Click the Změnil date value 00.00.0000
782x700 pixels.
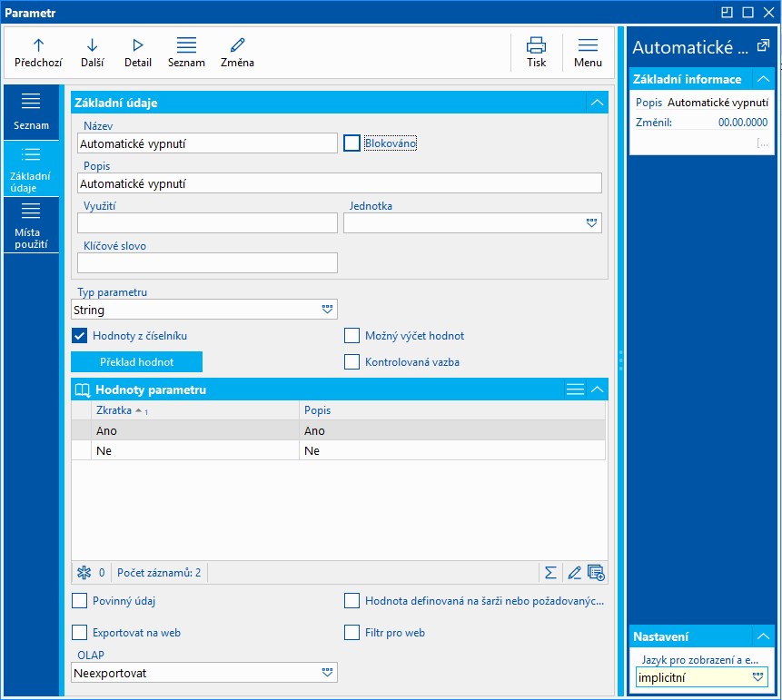743,123
